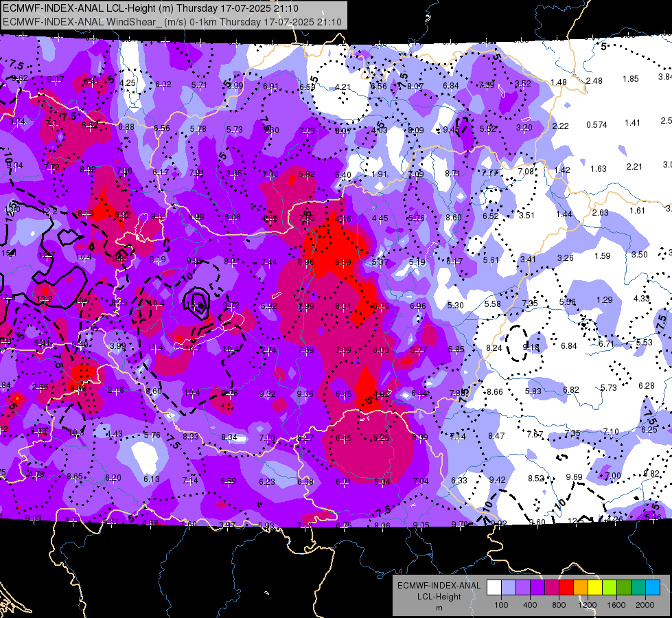Viewport: 672px width, 618px height.
Task: Click the wind shear value 9.72
Action: (x=231, y=306)
